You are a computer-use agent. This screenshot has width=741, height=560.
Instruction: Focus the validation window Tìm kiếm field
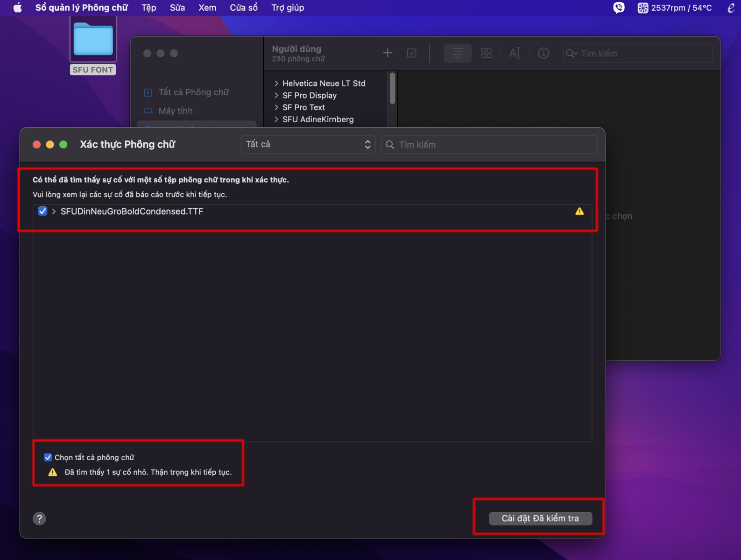489,145
